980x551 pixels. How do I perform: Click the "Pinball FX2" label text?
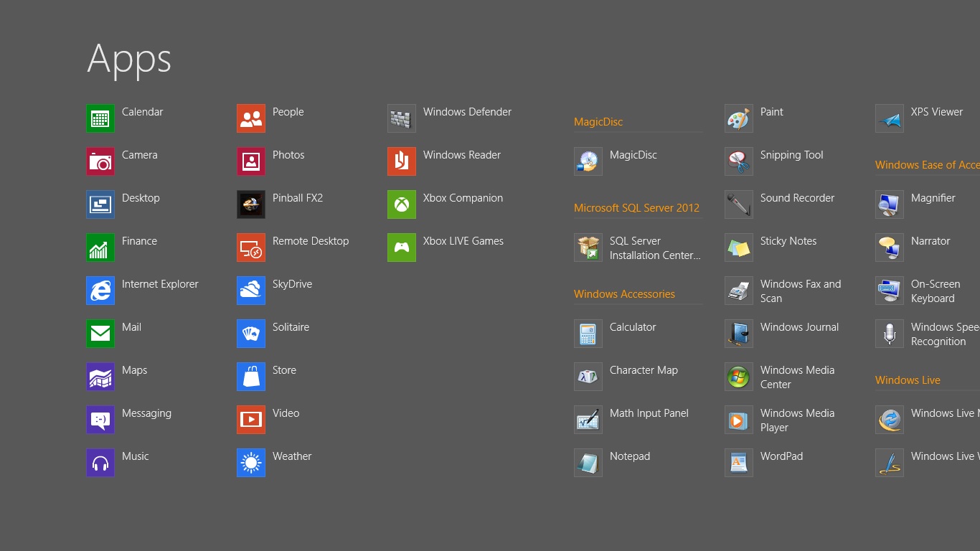pyautogui.click(x=298, y=198)
